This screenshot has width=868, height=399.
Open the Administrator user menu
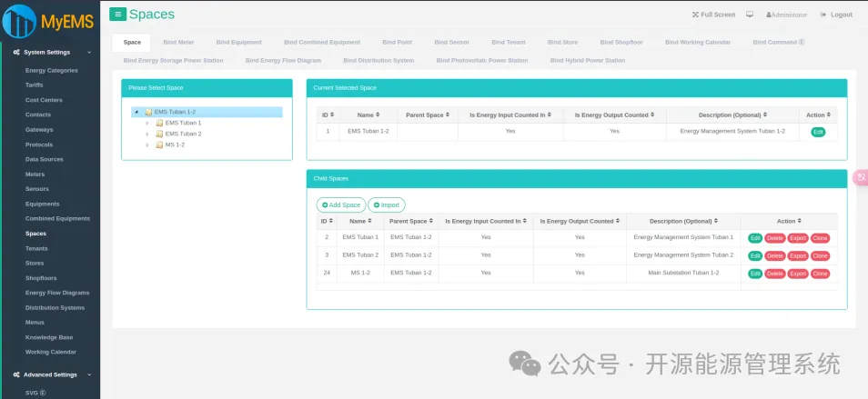(787, 15)
